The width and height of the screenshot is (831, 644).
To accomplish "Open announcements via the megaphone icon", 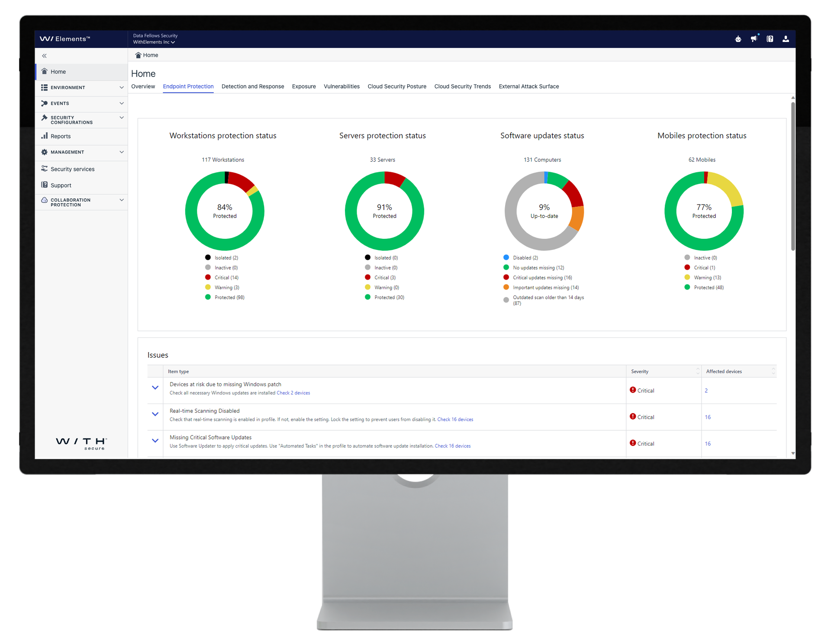I will (x=754, y=39).
